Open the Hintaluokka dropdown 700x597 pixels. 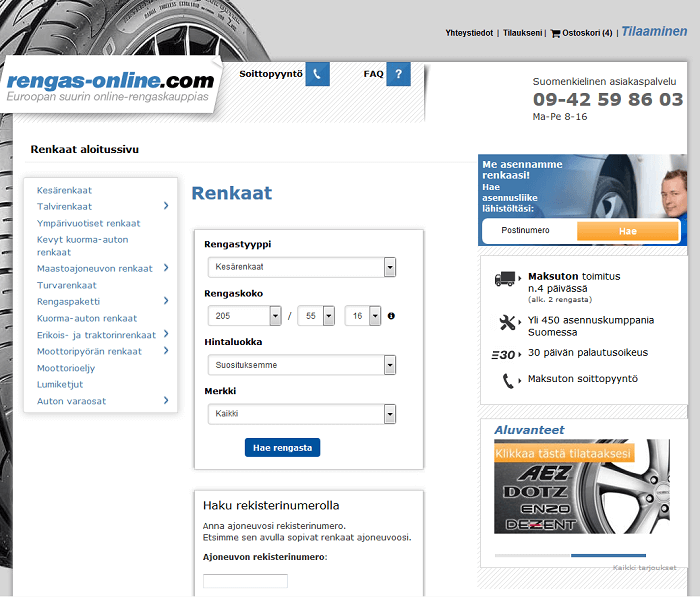point(302,365)
